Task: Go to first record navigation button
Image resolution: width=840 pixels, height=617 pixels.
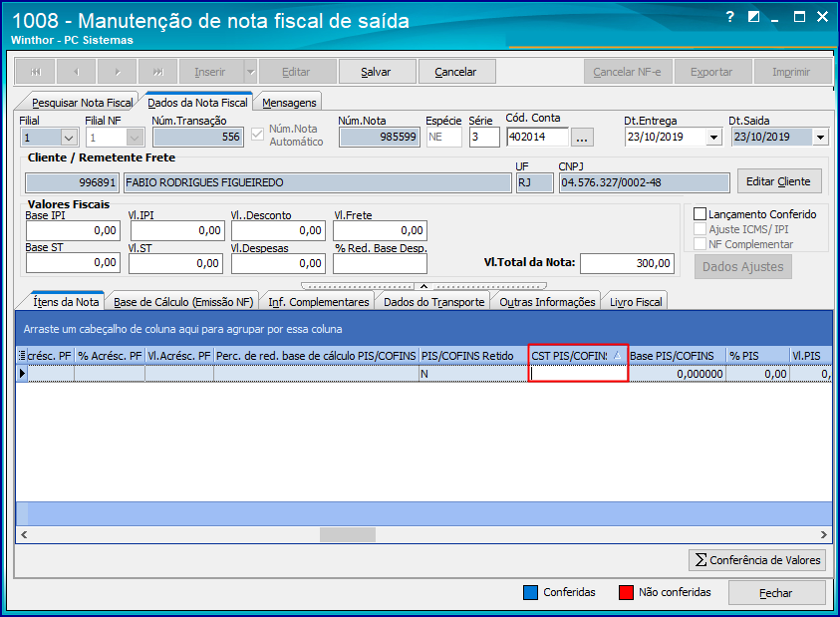Action: click(36, 72)
